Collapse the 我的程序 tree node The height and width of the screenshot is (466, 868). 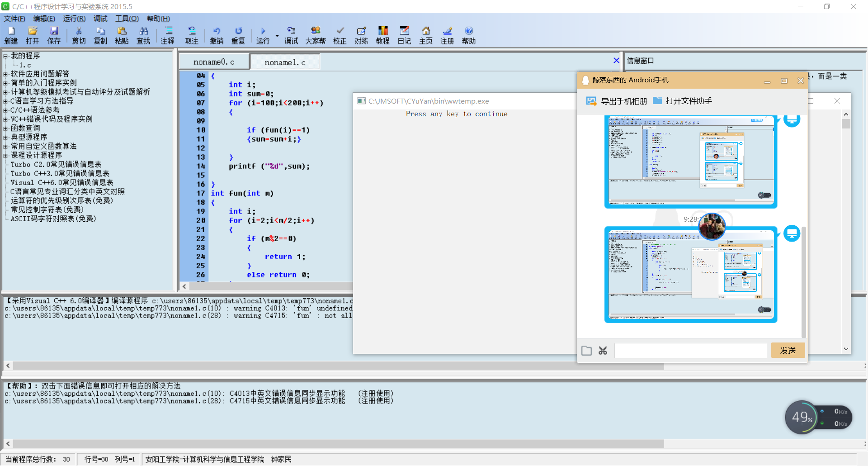[5, 56]
